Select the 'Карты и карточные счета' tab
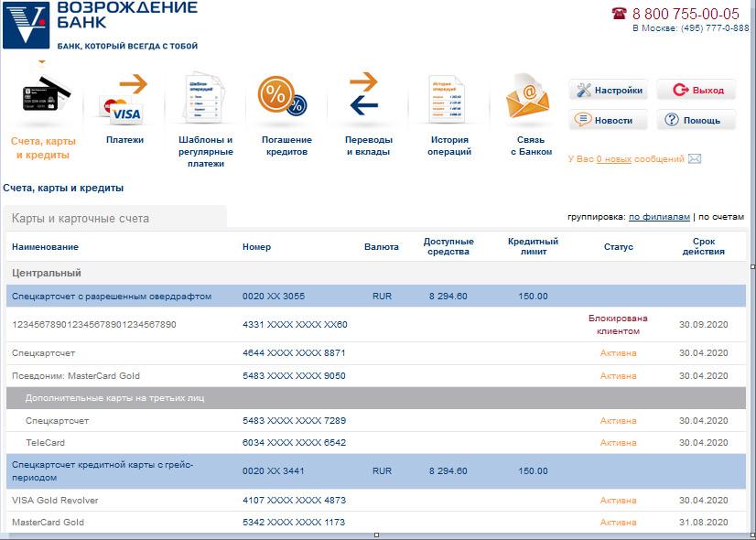The image size is (756, 540). tap(115, 218)
